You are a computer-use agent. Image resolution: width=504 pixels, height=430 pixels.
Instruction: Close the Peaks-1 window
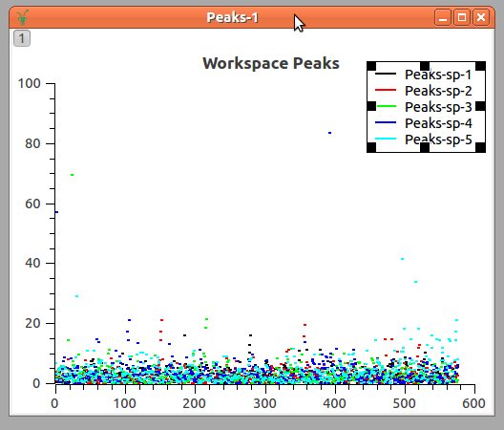click(481, 17)
